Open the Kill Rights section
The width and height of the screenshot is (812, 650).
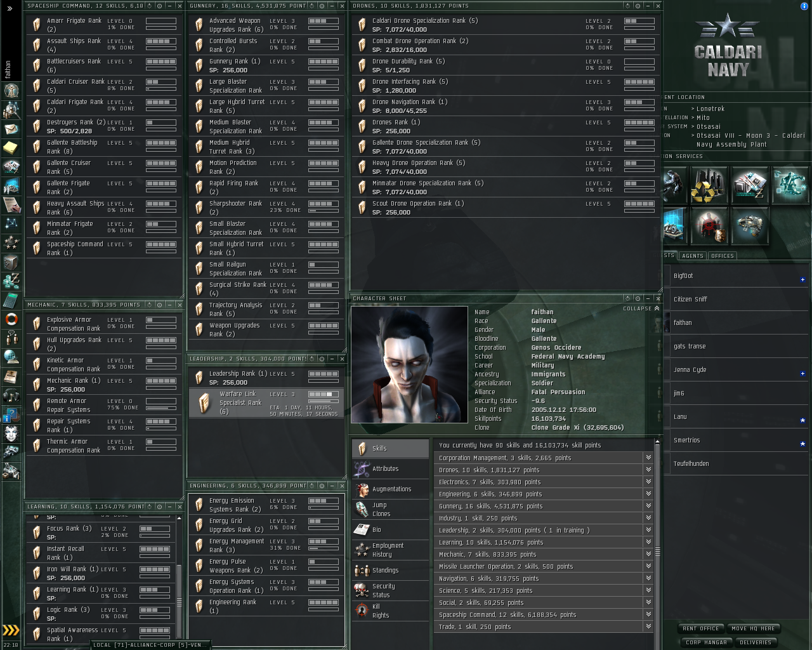[x=390, y=611]
